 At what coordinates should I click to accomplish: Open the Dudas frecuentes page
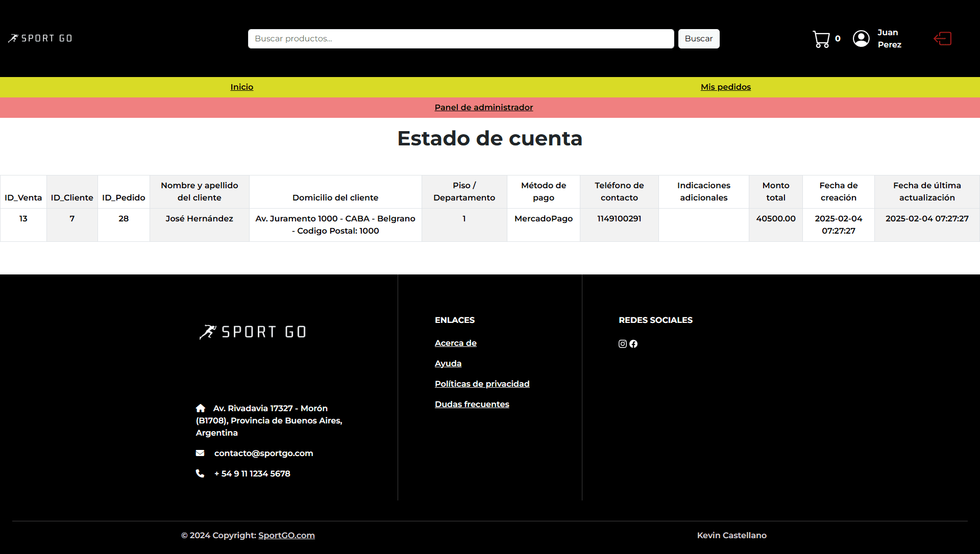[472, 404]
